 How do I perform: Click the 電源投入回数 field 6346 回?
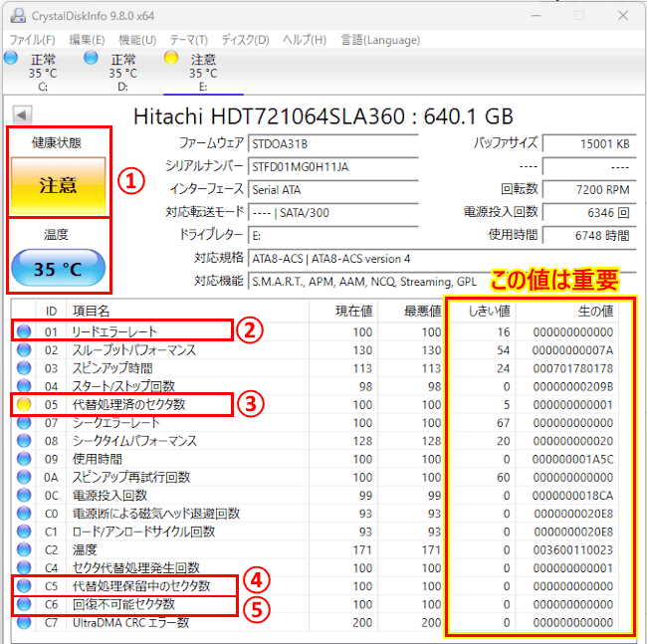(x=589, y=212)
